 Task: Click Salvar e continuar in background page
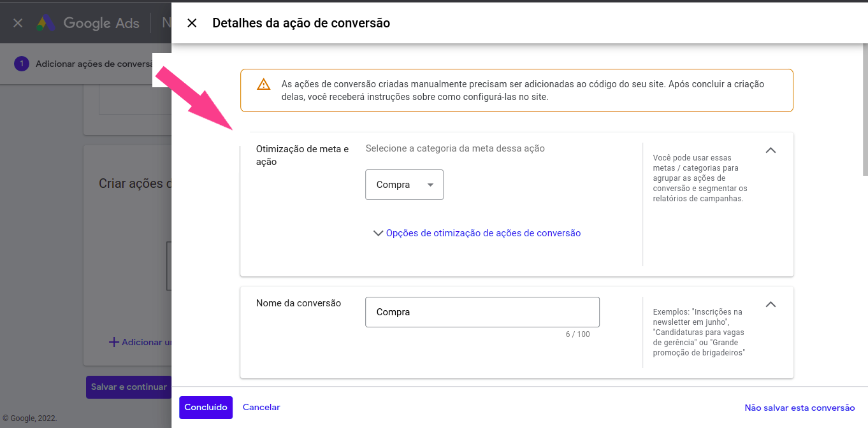[129, 387]
